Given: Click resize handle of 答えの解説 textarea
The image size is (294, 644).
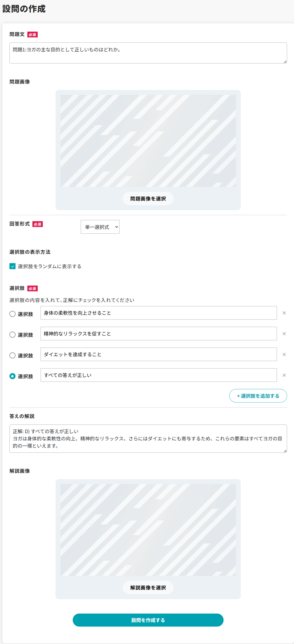Looking at the screenshot, I should point(285,451).
